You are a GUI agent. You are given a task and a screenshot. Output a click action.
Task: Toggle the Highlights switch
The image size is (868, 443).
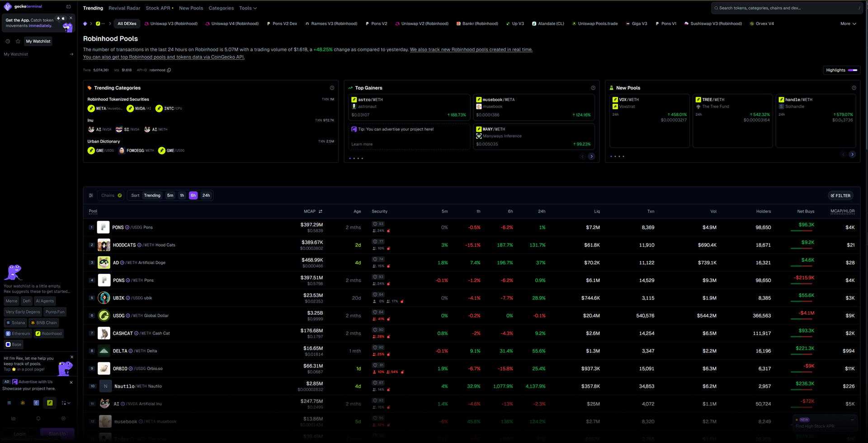click(x=853, y=70)
